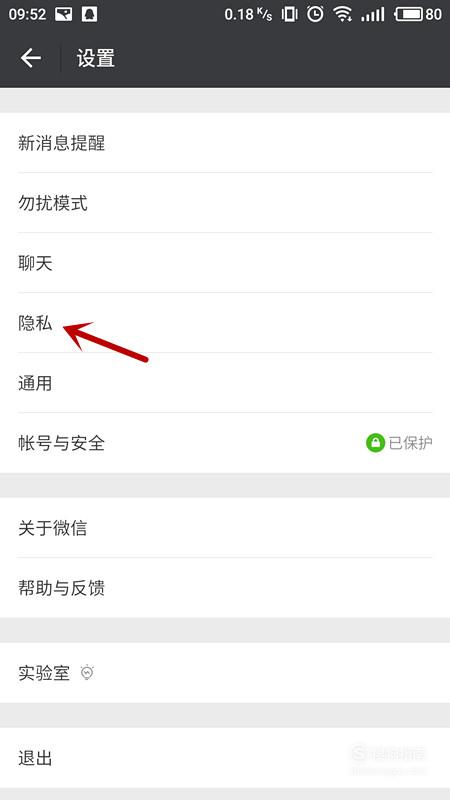Tap the 退出 logout button
450x800 pixels.
coord(225,758)
